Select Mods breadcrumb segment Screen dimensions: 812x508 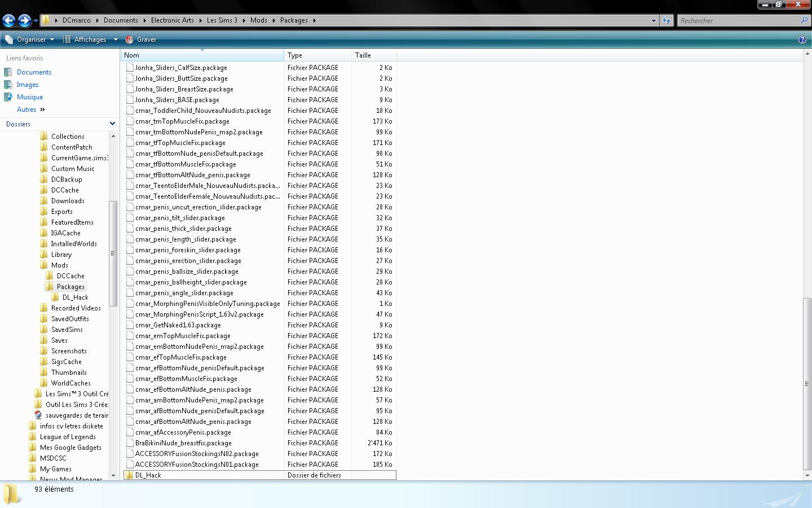click(x=259, y=20)
